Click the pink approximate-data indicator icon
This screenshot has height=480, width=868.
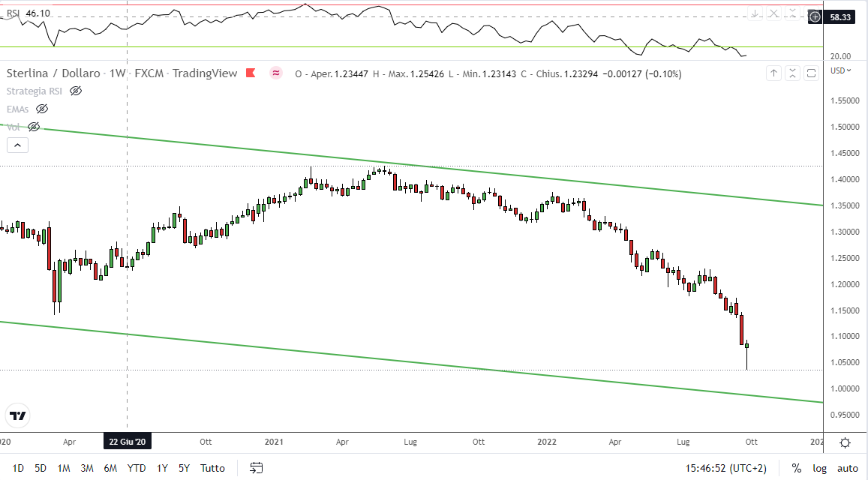(275, 73)
